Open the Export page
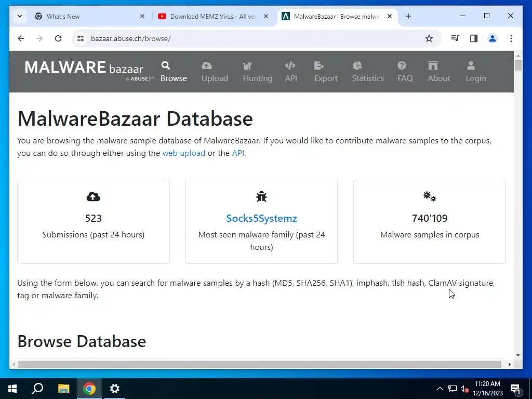Image resolution: width=532 pixels, height=399 pixels. click(x=326, y=72)
